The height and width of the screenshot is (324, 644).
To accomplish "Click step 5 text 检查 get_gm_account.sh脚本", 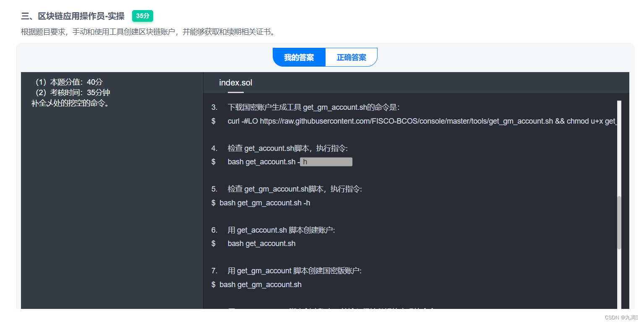I will click(x=295, y=189).
